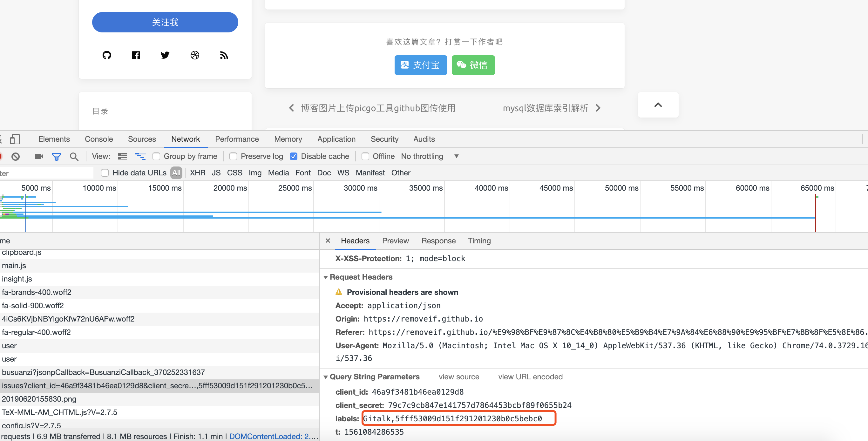Viewport: 868px width, 441px height.
Task: Open the Twitter profile icon
Action: (x=165, y=55)
